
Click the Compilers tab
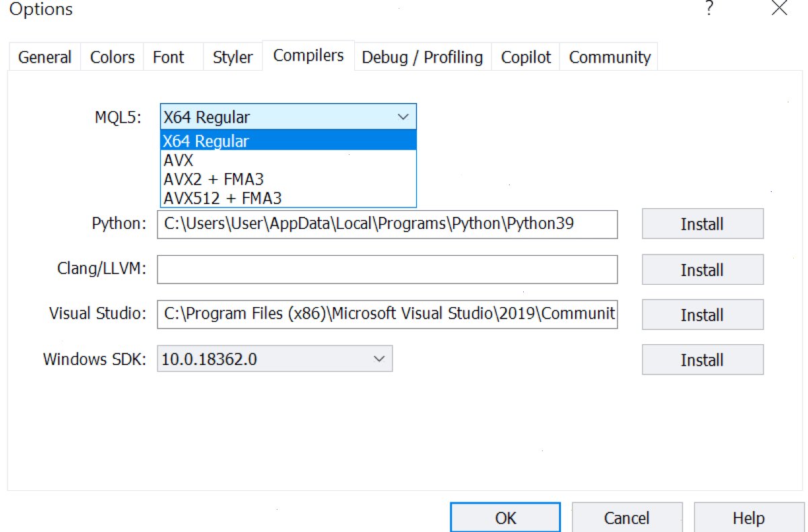308,55
